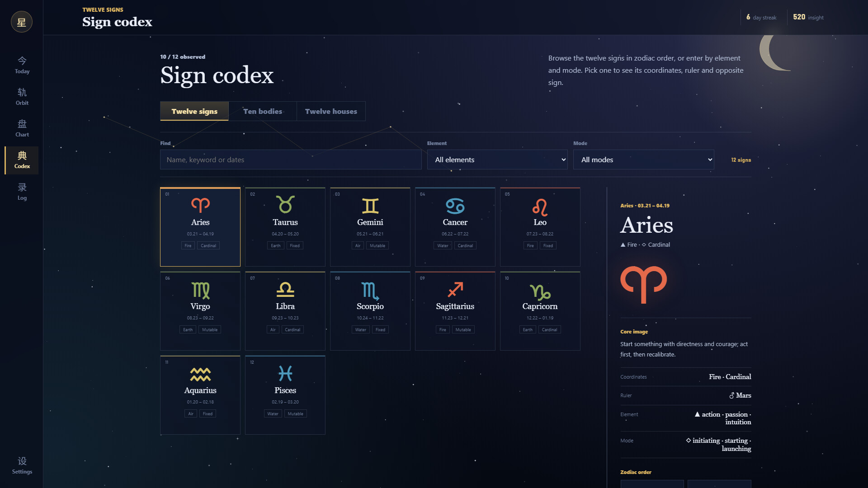This screenshot has width=868, height=488.
Task: Go to the Orbit sidebar icon
Action: click(x=22, y=97)
